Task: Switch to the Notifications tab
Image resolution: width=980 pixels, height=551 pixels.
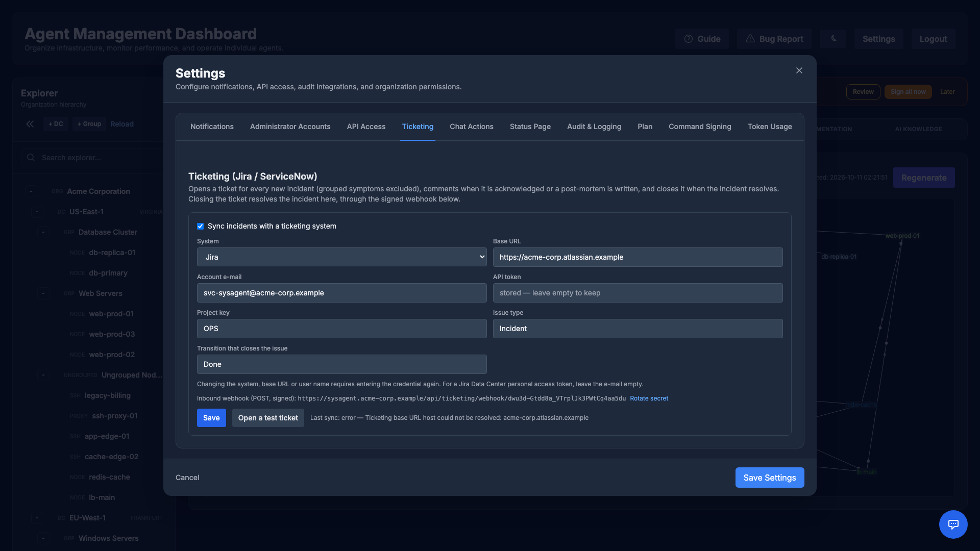Action: tap(212, 127)
